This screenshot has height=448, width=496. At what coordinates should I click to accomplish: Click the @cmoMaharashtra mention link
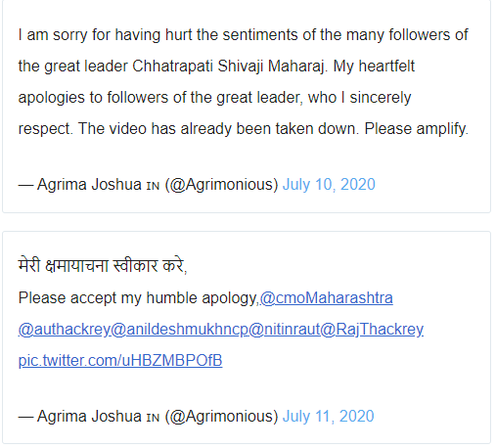pyautogui.click(x=327, y=298)
